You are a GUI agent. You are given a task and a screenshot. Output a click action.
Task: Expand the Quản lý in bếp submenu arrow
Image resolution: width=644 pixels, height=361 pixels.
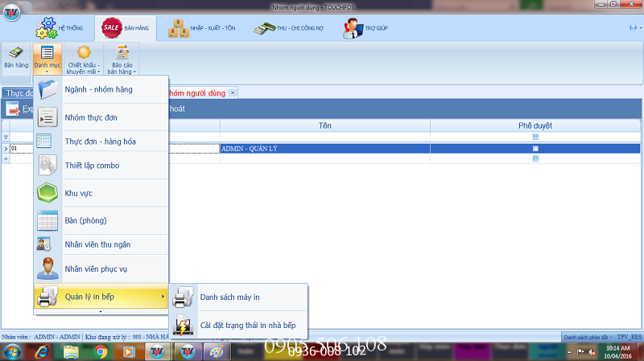(x=163, y=296)
